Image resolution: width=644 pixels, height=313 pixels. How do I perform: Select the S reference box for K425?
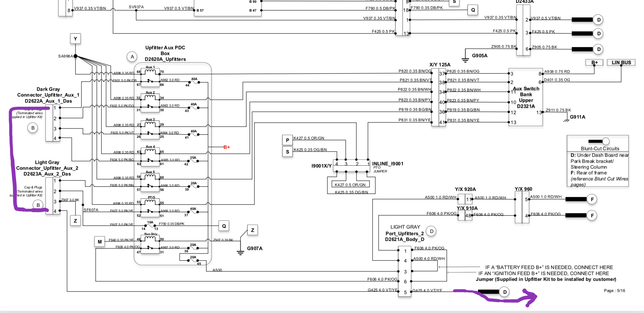(x=288, y=152)
